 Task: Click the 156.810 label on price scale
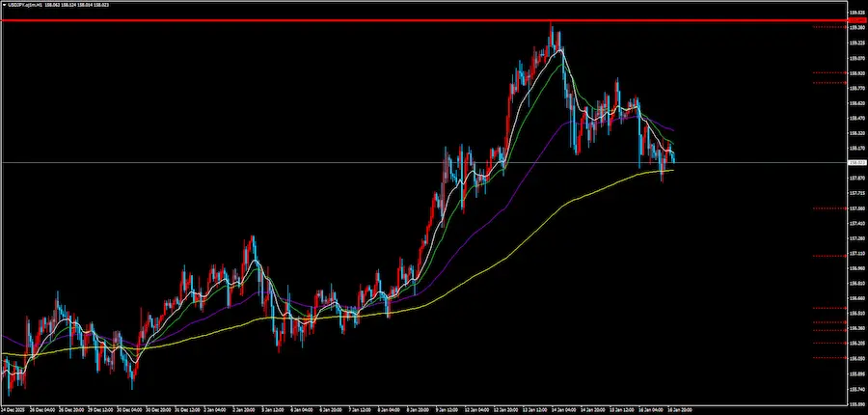[854, 283]
